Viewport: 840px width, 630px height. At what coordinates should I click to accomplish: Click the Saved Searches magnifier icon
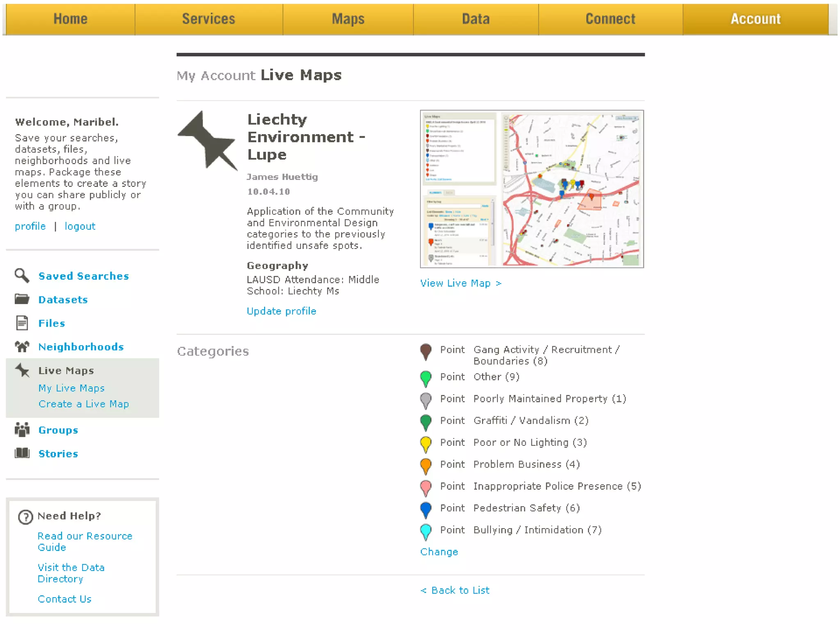click(22, 276)
